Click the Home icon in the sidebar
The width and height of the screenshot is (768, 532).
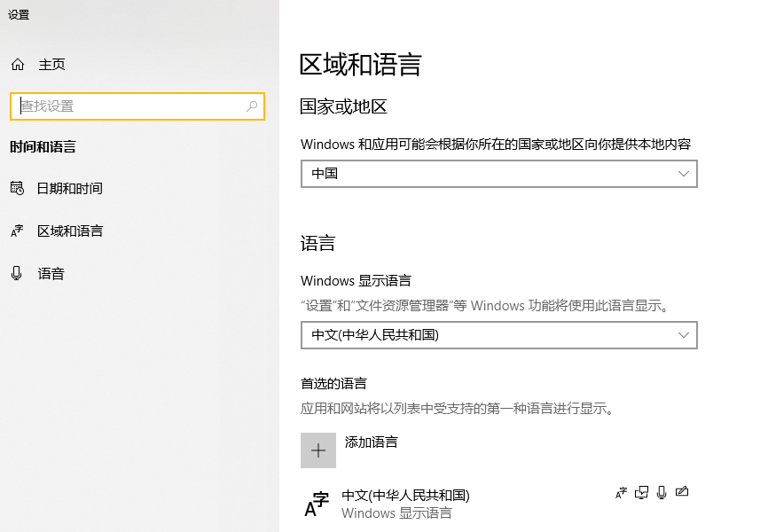tap(18, 64)
